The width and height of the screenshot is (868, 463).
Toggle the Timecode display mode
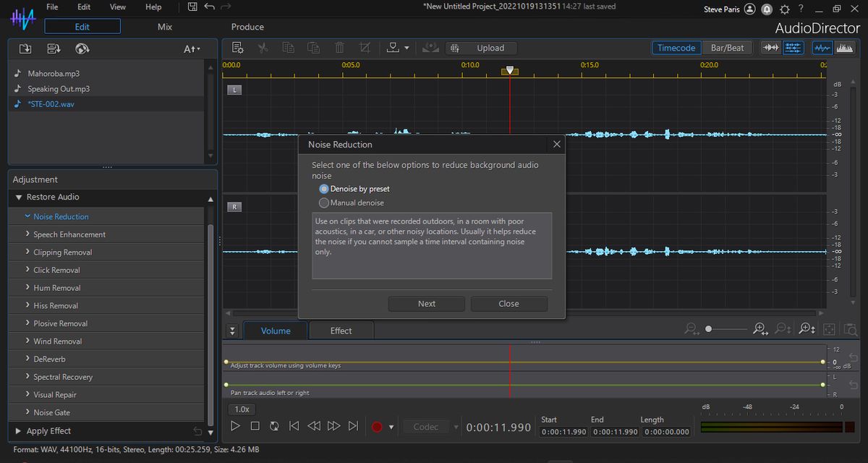pos(676,48)
